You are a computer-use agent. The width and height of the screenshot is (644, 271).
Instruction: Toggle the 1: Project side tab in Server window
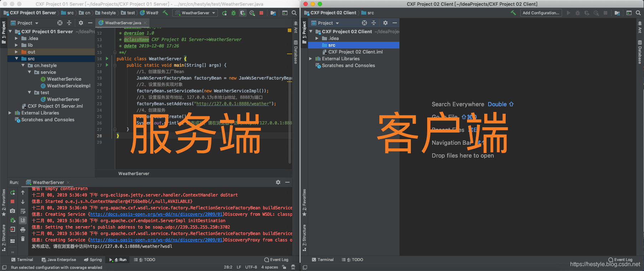point(4,32)
